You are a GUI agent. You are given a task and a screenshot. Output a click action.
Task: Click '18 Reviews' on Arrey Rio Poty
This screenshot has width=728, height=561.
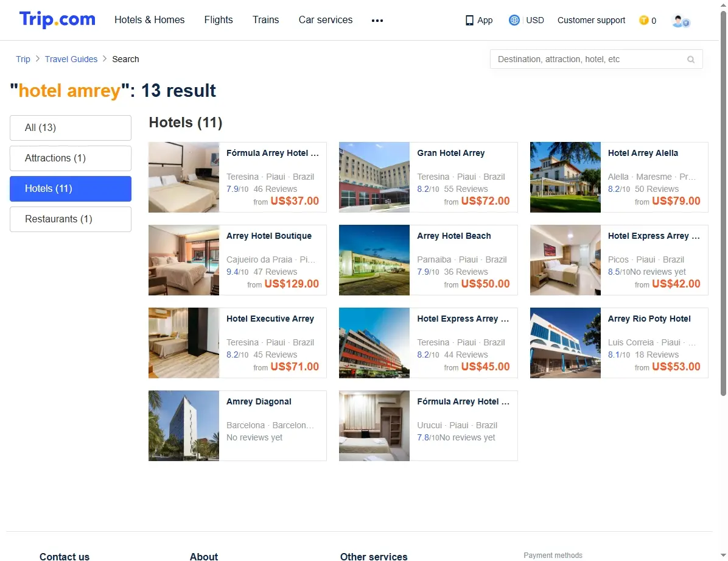(657, 354)
